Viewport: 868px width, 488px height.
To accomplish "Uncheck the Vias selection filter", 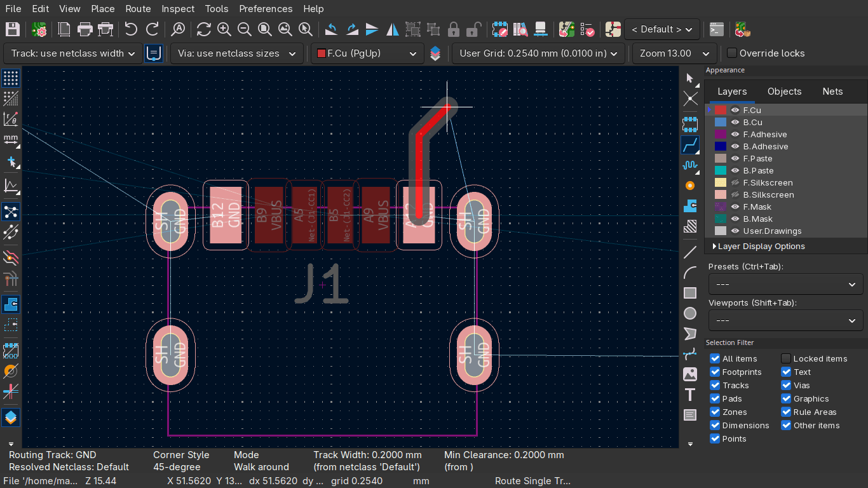I will pos(786,386).
